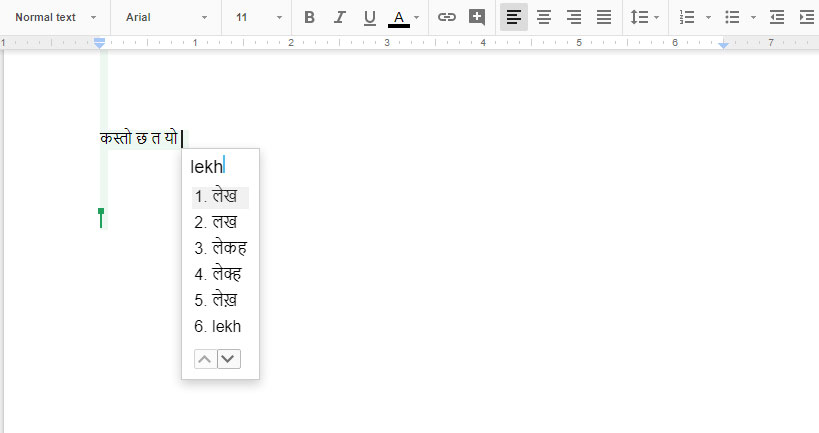The height and width of the screenshot is (433, 819).
Task: Click the insert link icon
Action: point(447,17)
